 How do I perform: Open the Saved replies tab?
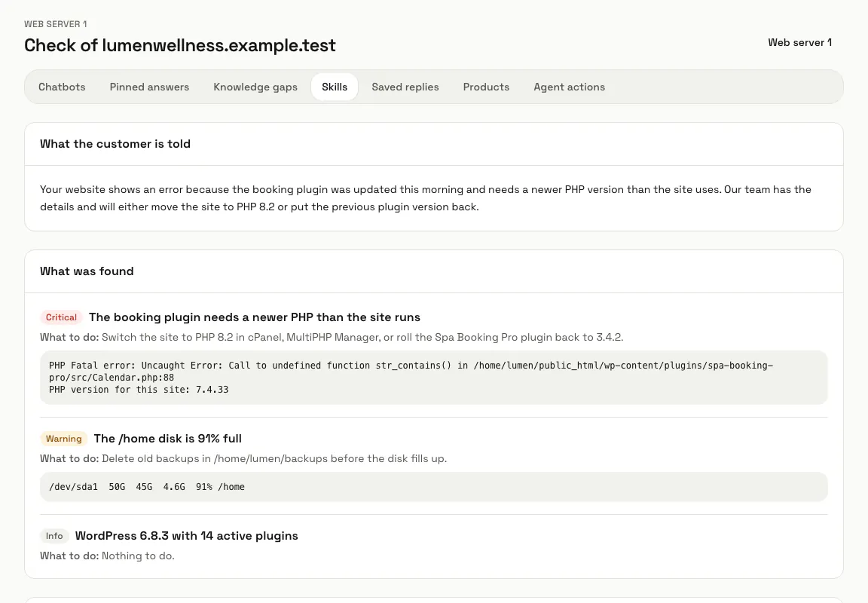(x=405, y=87)
